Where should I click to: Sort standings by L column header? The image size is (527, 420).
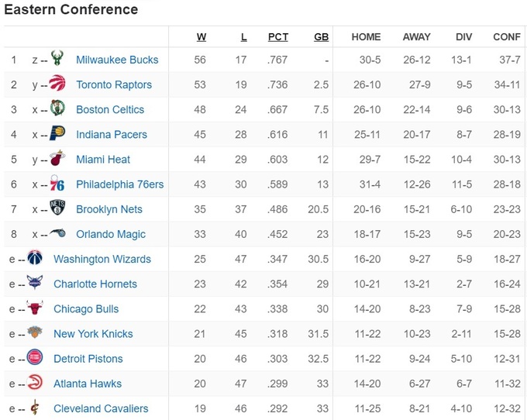(x=243, y=36)
